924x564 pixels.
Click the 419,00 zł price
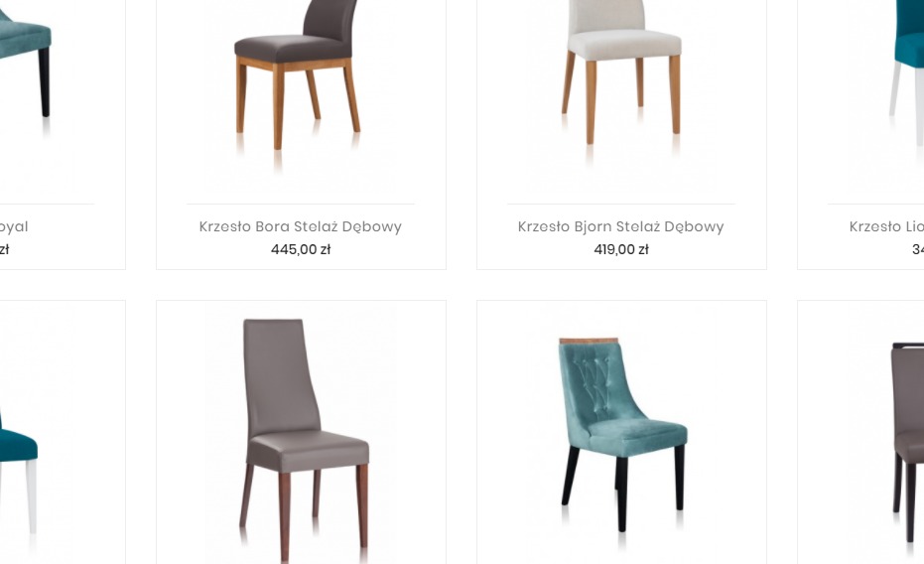coord(621,250)
